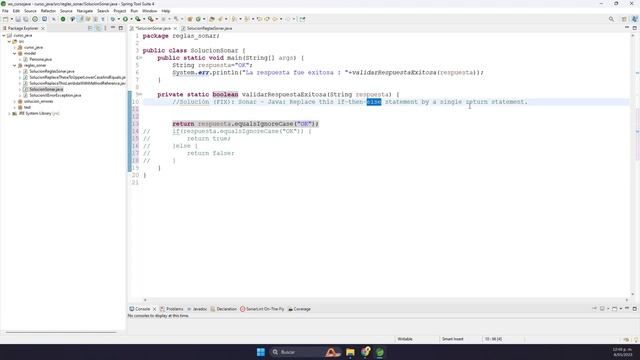
Task: Click the Spring Tool Suite taskbar icon
Action: 380,352
